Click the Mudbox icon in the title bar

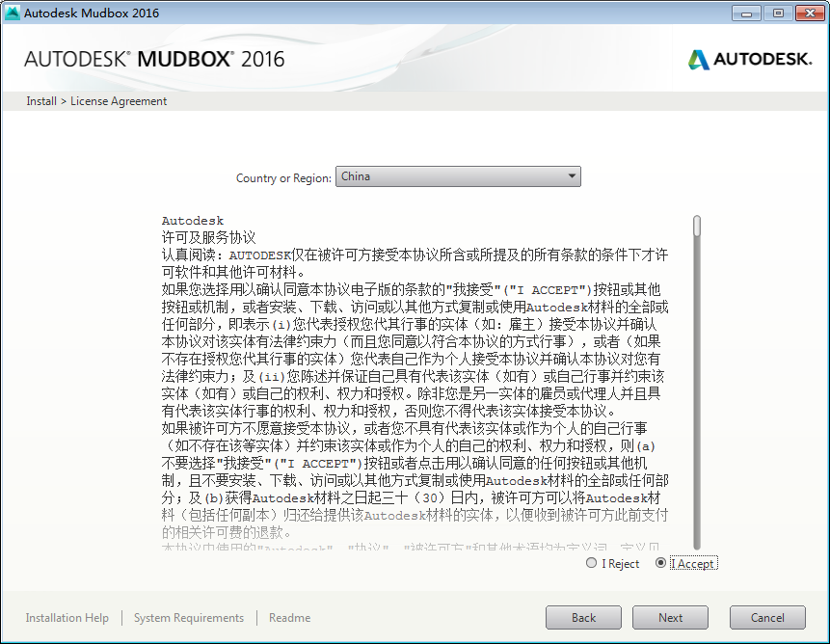point(13,13)
